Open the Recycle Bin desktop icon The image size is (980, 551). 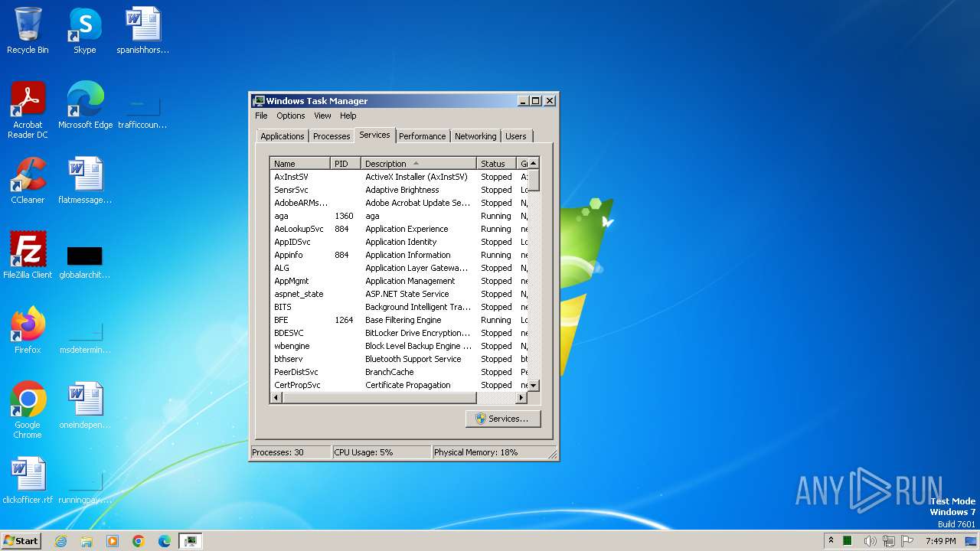28,31
